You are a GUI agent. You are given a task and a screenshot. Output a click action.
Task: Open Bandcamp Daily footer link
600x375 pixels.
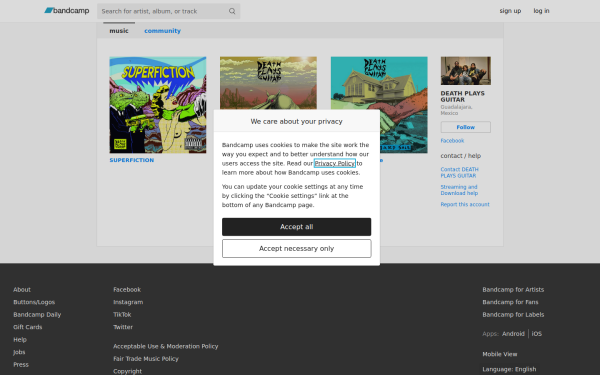pyautogui.click(x=37, y=315)
